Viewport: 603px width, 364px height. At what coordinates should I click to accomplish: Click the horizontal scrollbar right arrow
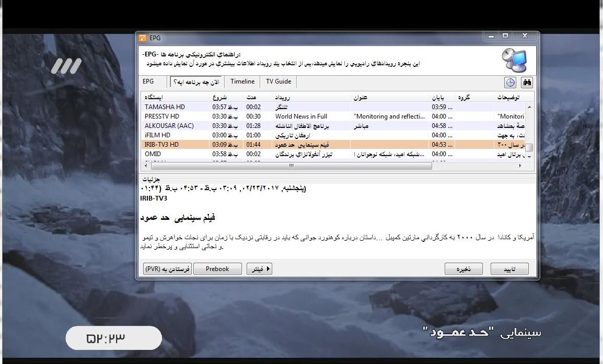[x=520, y=166]
